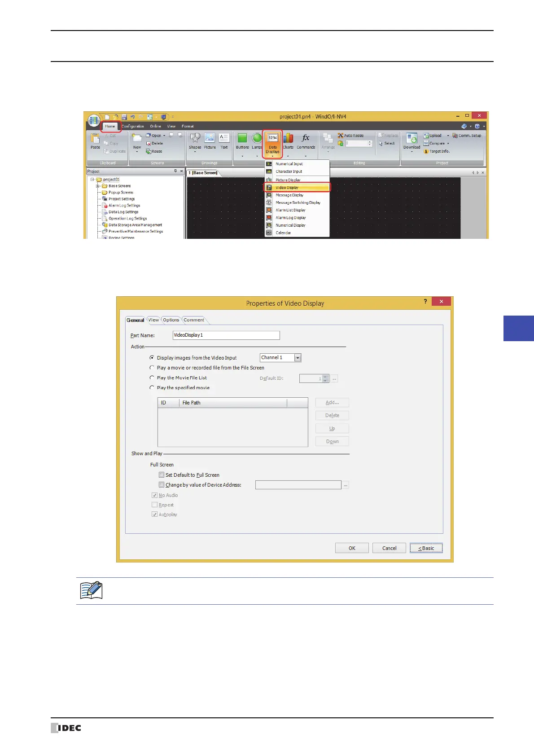Screen dimensions: 534x756
Task: Check Change by value of Device Address
Action: (x=162, y=485)
